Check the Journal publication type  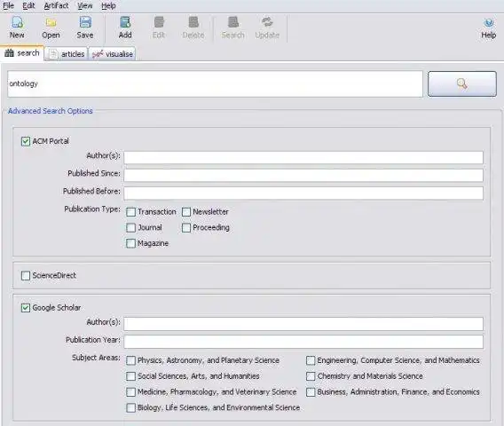[130, 227]
